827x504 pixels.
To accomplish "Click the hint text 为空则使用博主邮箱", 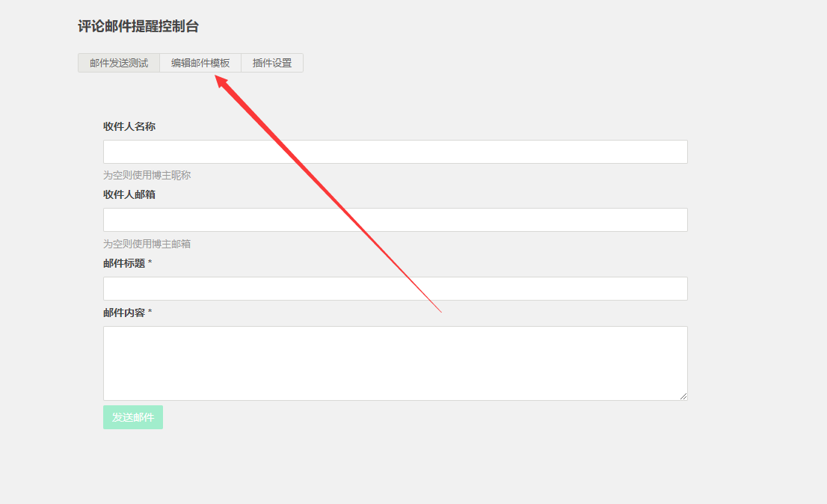I will coord(147,243).
